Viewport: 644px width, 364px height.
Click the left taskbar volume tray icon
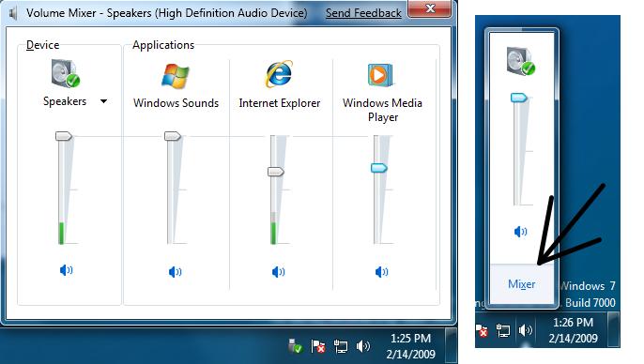pyautogui.click(x=363, y=347)
